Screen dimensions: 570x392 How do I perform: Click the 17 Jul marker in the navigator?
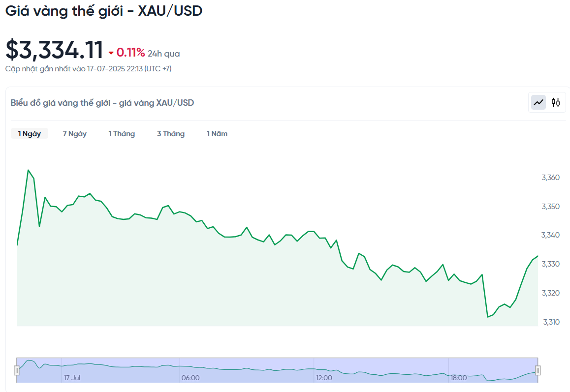(72, 378)
